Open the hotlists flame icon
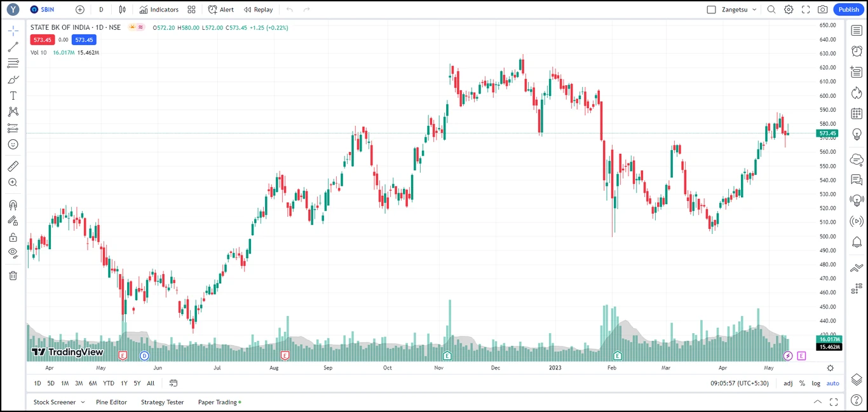Screen dimensions: 868x412 point(857,93)
